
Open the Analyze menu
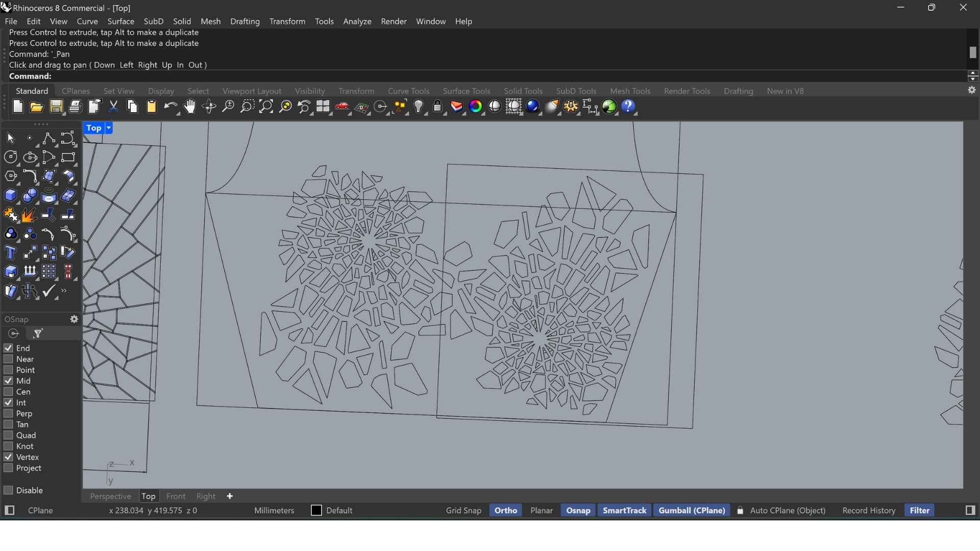coord(357,22)
